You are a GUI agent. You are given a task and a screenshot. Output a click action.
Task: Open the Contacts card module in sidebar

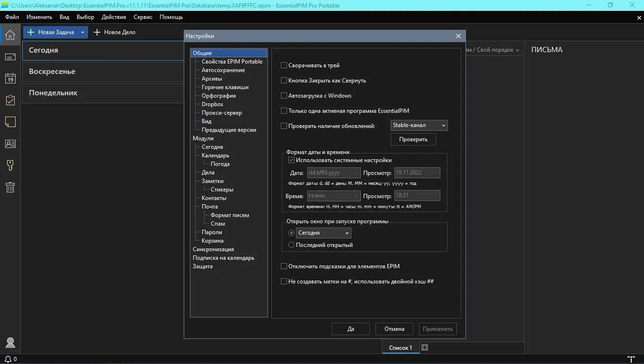pos(10,144)
